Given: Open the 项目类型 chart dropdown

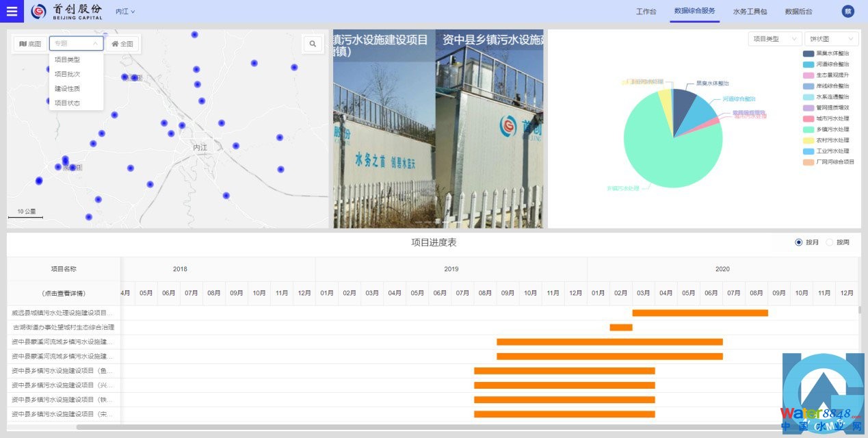Looking at the screenshot, I should point(774,39).
